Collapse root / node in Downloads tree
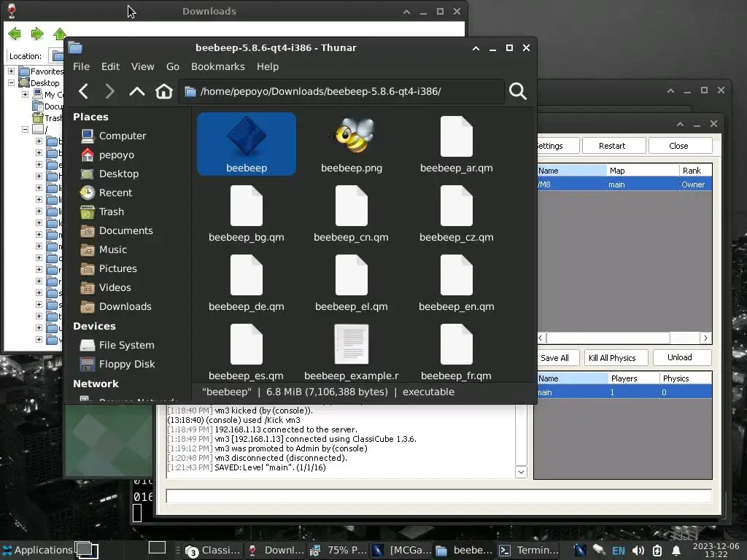747x560 pixels. pos(25,130)
